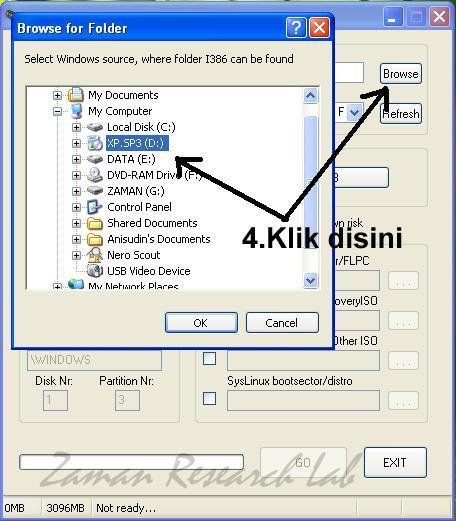Click the Partition Nr input box
This screenshot has width=456, height=521.
coord(127,400)
